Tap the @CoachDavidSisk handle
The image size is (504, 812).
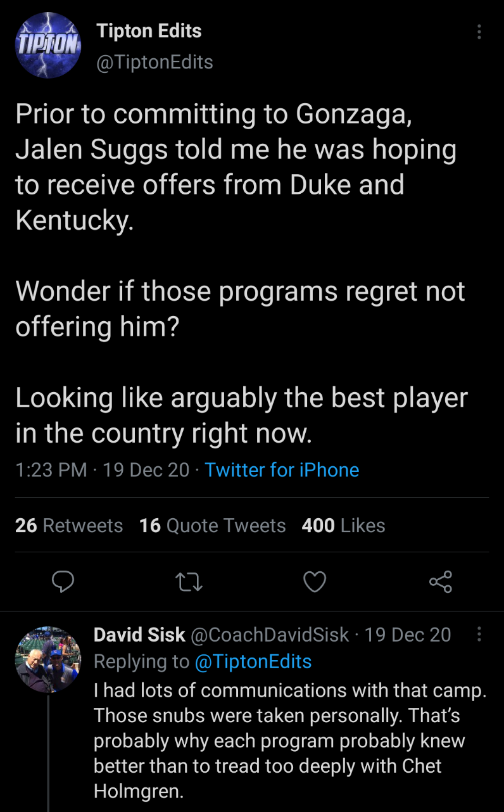(x=270, y=635)
